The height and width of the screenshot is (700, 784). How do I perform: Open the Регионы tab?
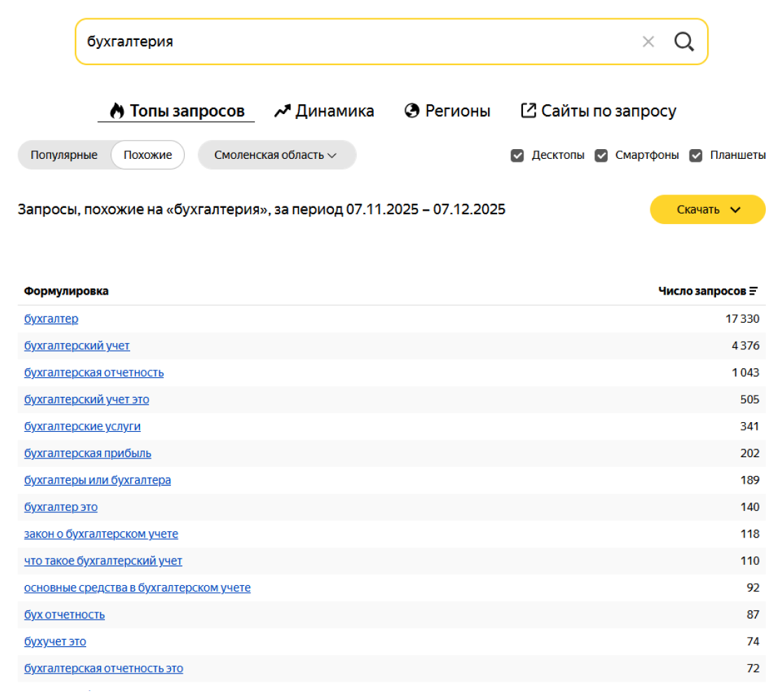click(447, 111)
